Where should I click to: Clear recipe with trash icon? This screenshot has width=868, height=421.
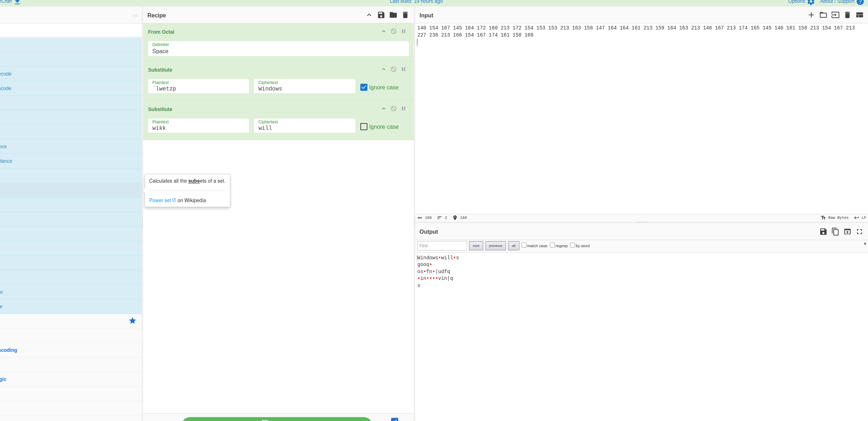tap(405, 15)
